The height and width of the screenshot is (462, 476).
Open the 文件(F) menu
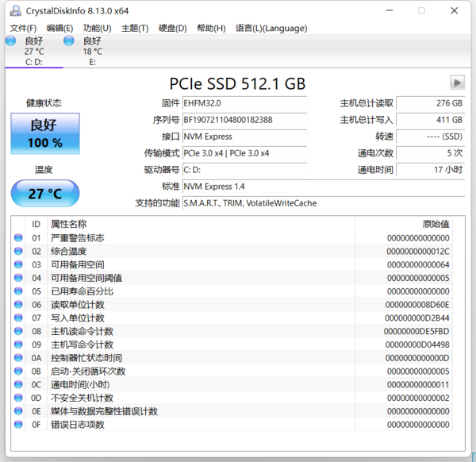point(23,29)
